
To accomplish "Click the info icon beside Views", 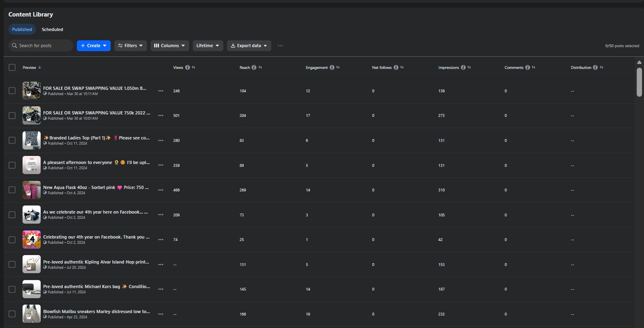I will tap(188, 68).
